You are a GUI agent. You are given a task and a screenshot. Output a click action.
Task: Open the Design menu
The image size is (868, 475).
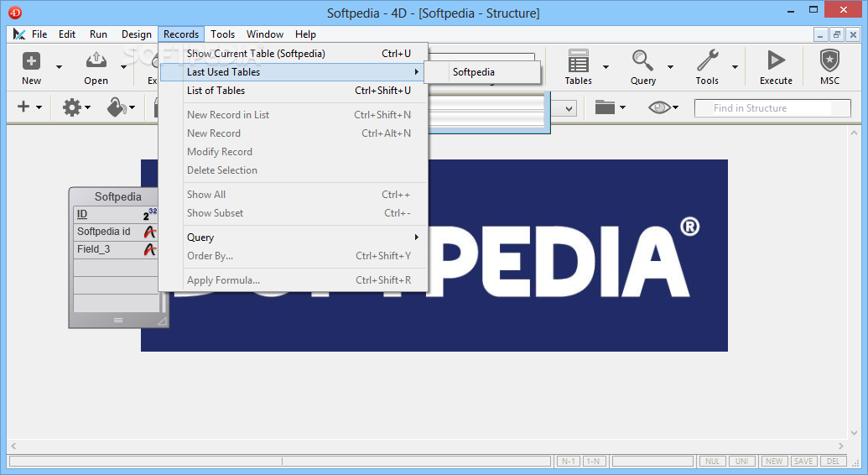[x=136, y=34]
